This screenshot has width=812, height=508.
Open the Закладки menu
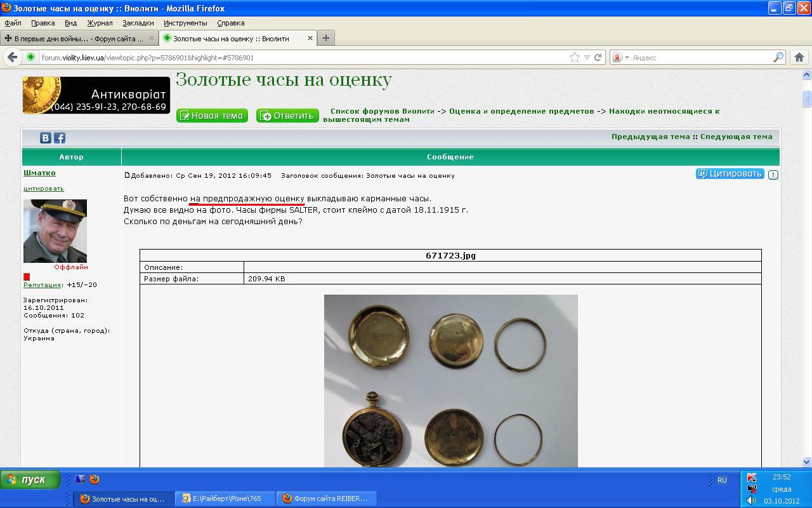click(x=138, y=23)
